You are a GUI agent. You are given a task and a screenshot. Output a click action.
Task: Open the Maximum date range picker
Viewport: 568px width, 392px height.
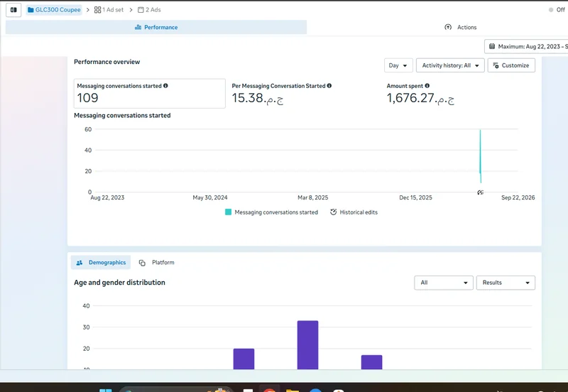[x=528, y=46]
